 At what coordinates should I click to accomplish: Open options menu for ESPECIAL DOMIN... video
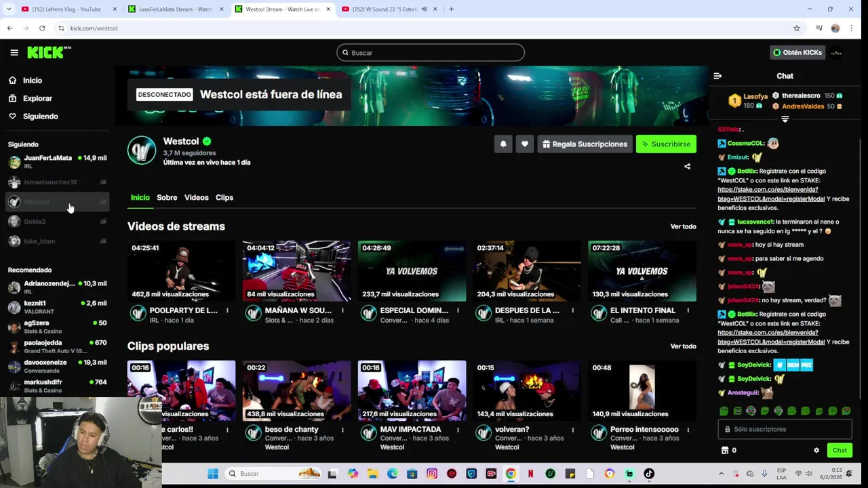point(458,310)
